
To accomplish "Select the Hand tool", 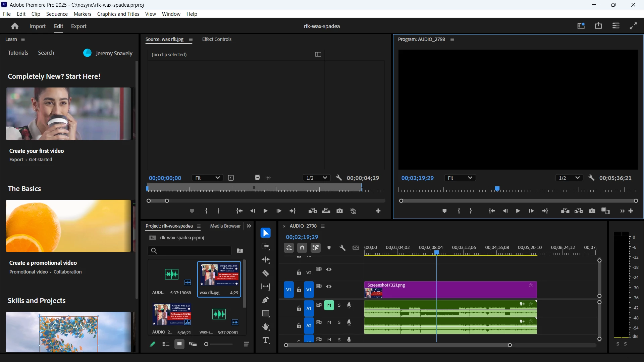I will click(266, 327).
